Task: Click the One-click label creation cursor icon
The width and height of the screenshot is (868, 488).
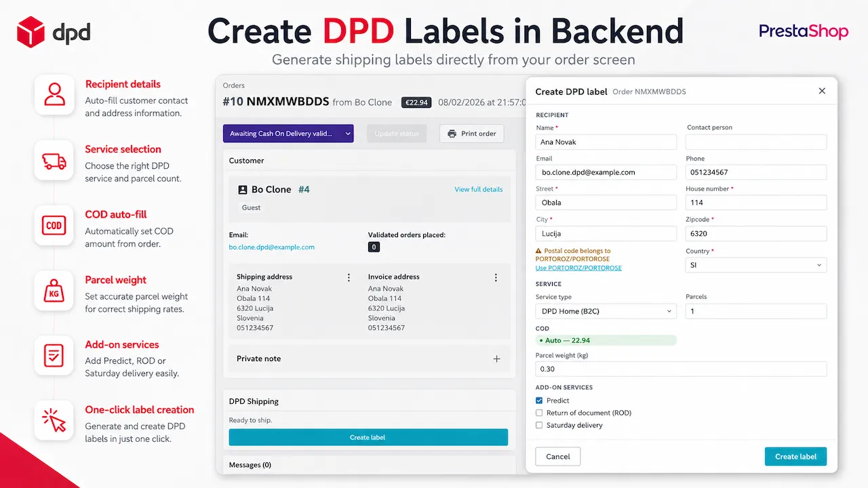Action: [x=54, y=420]
